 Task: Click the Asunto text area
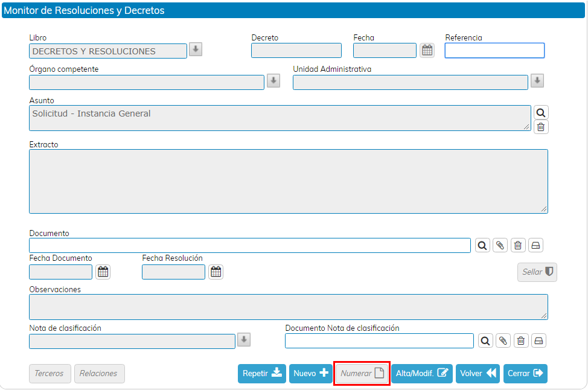pyautogui.click(x=280, y=118)
